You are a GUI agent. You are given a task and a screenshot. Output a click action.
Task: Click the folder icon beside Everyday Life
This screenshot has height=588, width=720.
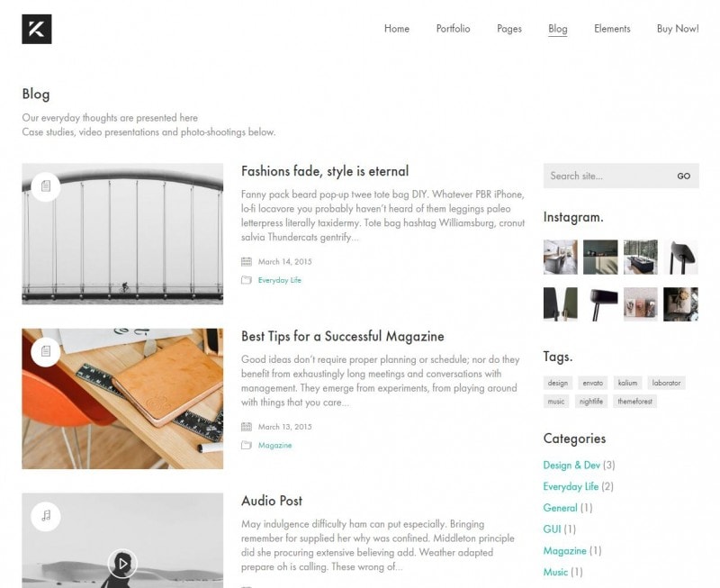point(247,280)
